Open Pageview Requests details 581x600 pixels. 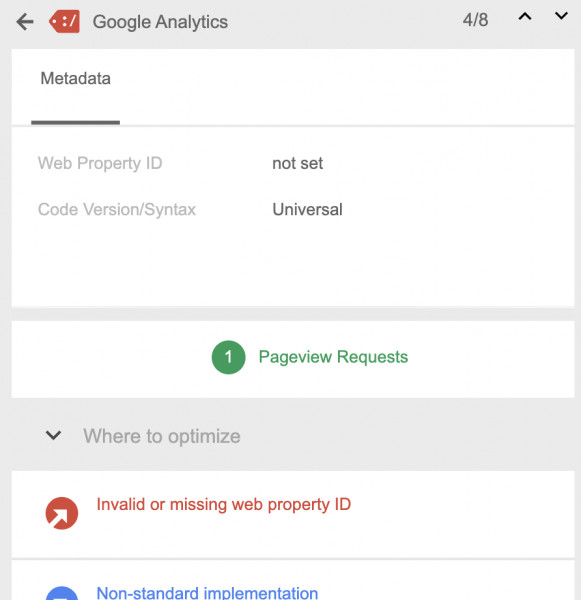[333, 357]
